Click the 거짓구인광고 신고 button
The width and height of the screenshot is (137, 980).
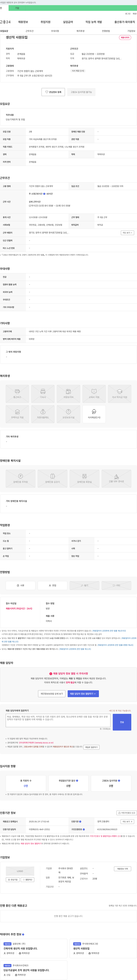coord(127,813)
